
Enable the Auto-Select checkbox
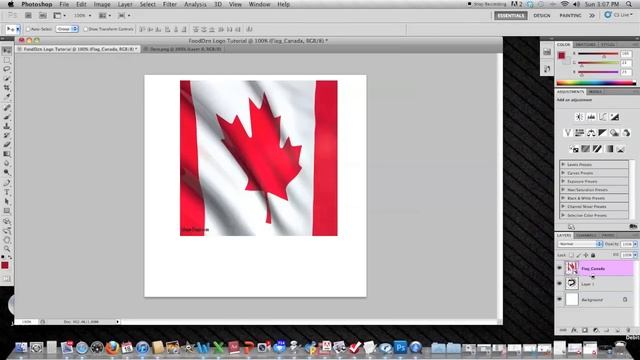point(28,29)
